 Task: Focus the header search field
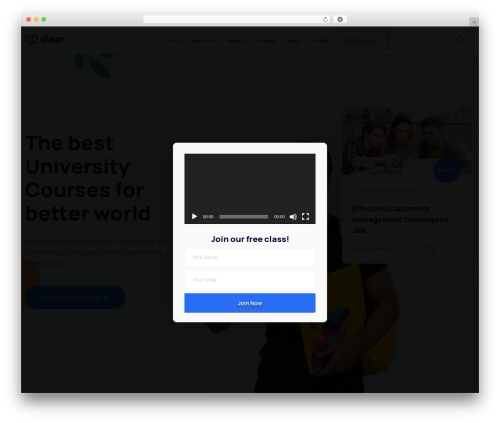click(x=423, y=40)
